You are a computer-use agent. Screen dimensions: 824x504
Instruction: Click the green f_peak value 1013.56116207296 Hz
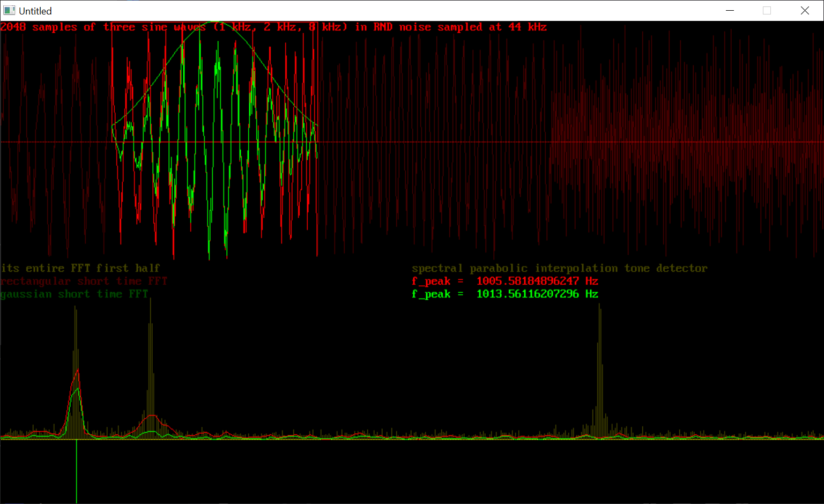[537, 294]
